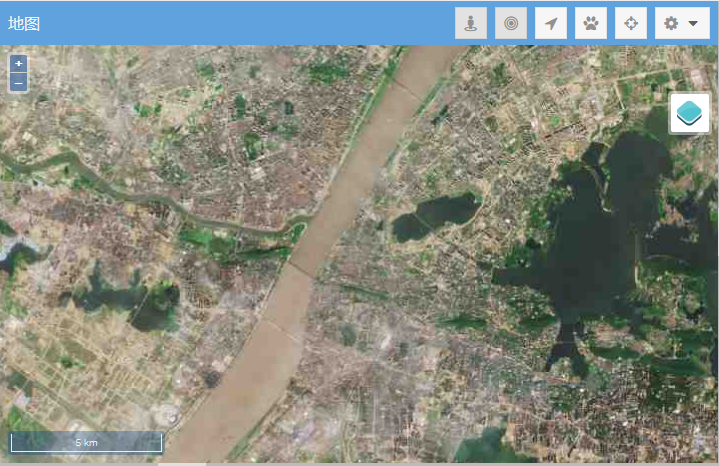
Task: Activate the navigation arrow tool
Action: 551,23
